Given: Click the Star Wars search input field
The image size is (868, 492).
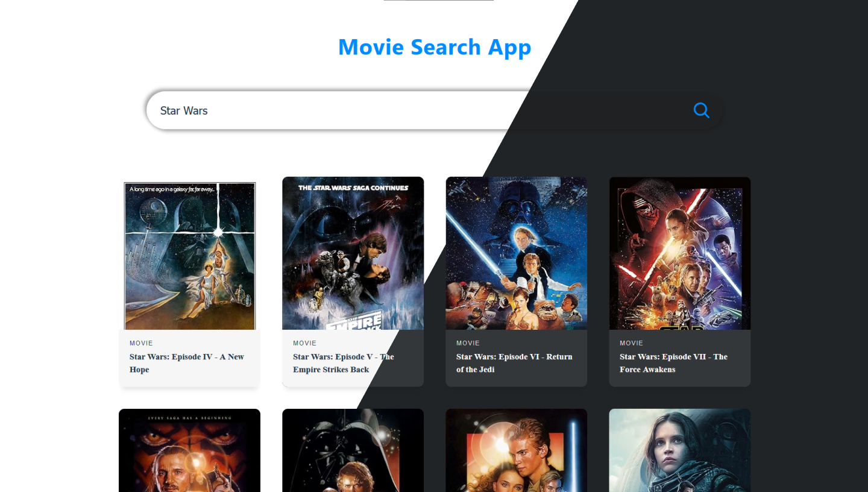Looking at the screenshot, I should pyautogui.click(x=434, y=110).
